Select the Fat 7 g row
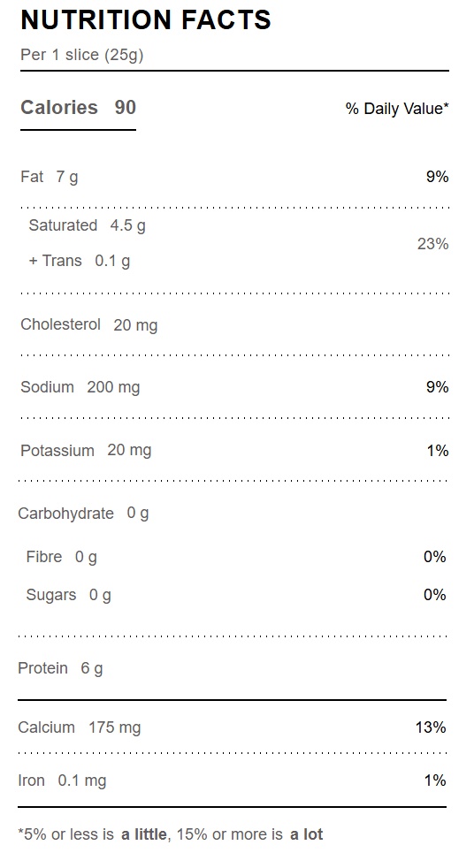 (234, 177)
